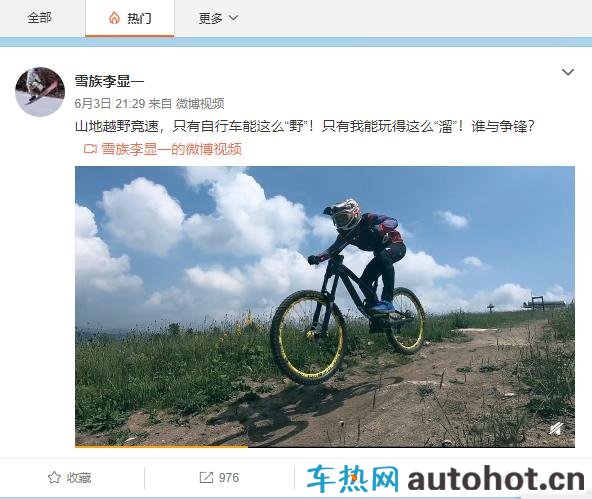The image size is (592, 499).
Task: Open the 雪族李显一的微博视频 link
Action: click(171, 149)
